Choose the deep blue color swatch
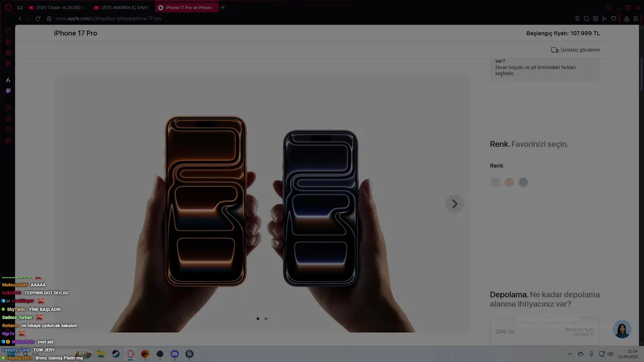644x362 pixels. [523, 183]
